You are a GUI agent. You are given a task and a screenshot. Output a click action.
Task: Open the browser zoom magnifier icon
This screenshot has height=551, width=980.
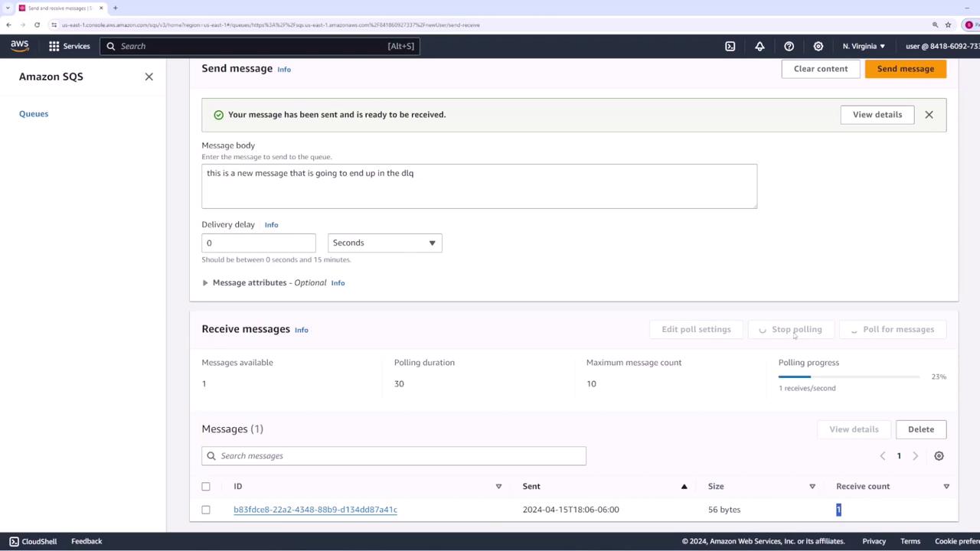935,24
